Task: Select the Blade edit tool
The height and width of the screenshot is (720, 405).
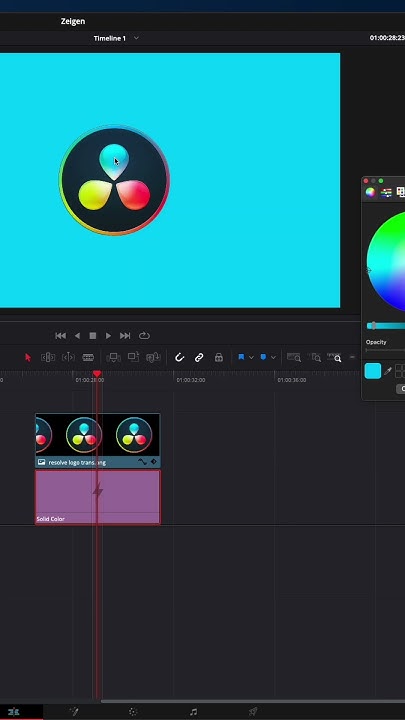Action: coord(88,357)
